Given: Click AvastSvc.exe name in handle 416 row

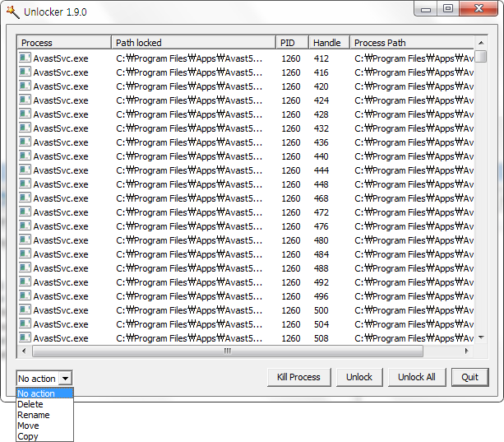Looking at the screenshot, I should coord(61,72).
